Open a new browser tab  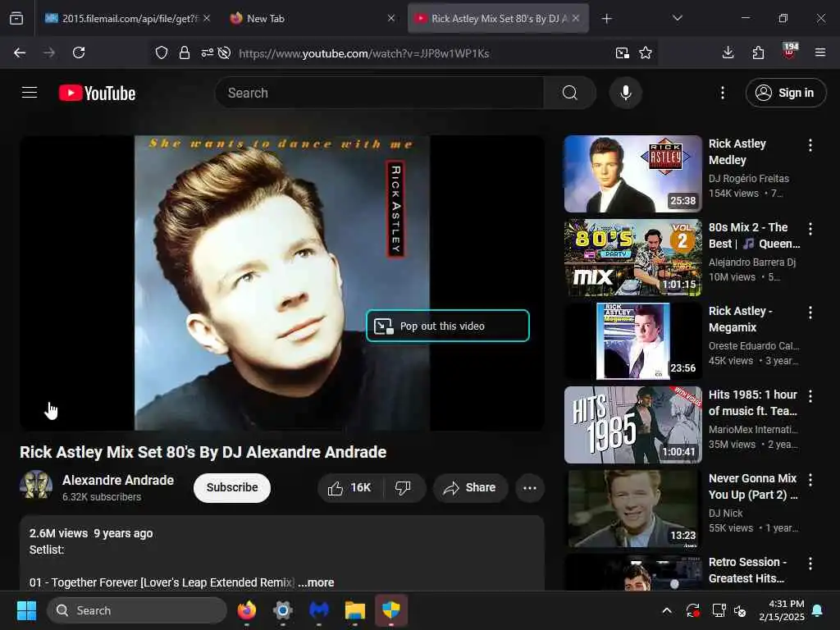point(606,19)
